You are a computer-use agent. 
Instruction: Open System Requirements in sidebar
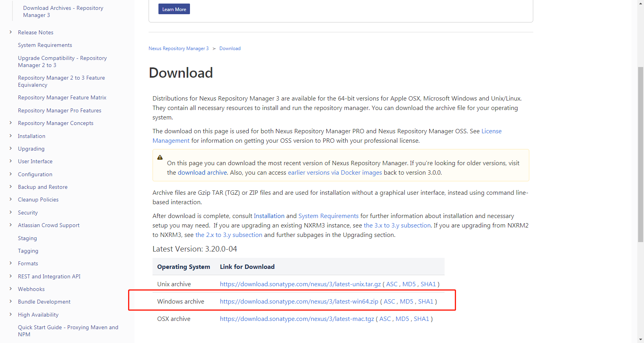[45, 45]
